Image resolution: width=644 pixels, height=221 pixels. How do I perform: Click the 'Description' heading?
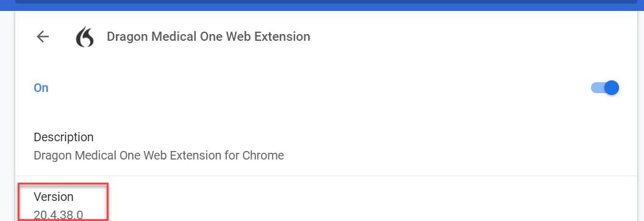[x=63, y=137]
